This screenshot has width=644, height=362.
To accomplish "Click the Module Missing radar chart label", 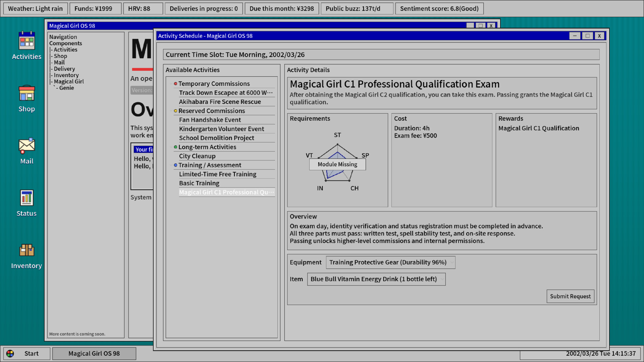I will (337, 164).
